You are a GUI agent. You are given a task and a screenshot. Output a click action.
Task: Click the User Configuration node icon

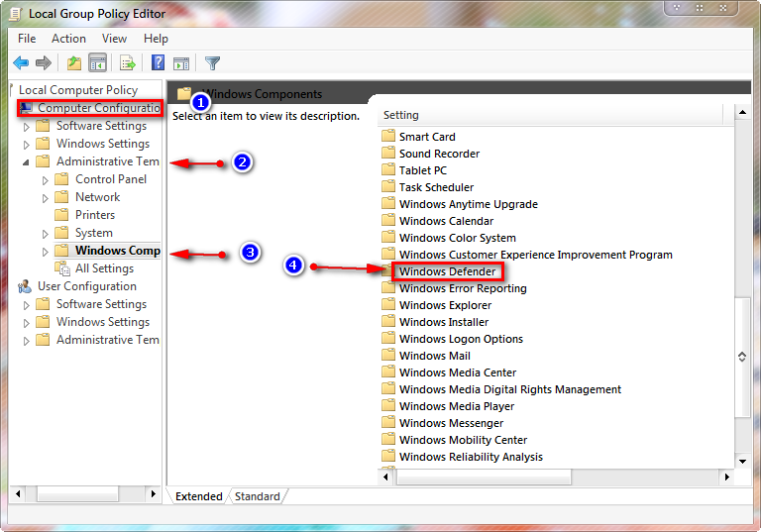click(x=24, y=287)
